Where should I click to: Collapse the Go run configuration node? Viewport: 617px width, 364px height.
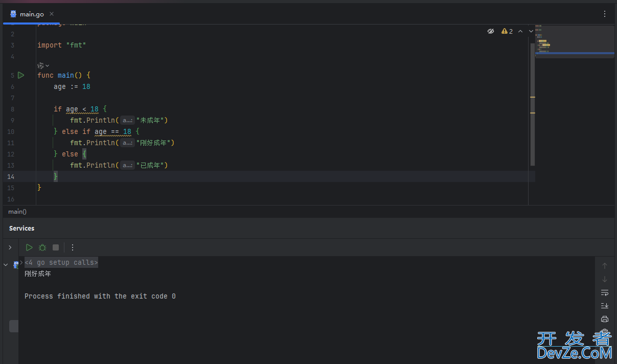pos(6,265)
